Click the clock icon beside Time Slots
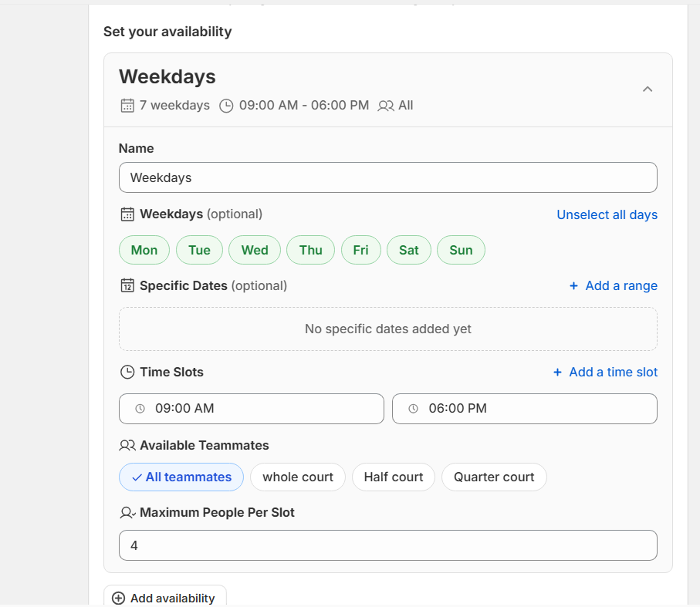Image resolution: width=700 pixels, height=607 pixels. (127, 372)
